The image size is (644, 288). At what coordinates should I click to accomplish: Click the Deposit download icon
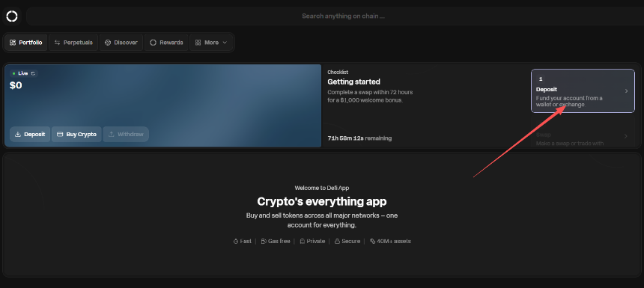pos(18,134)
